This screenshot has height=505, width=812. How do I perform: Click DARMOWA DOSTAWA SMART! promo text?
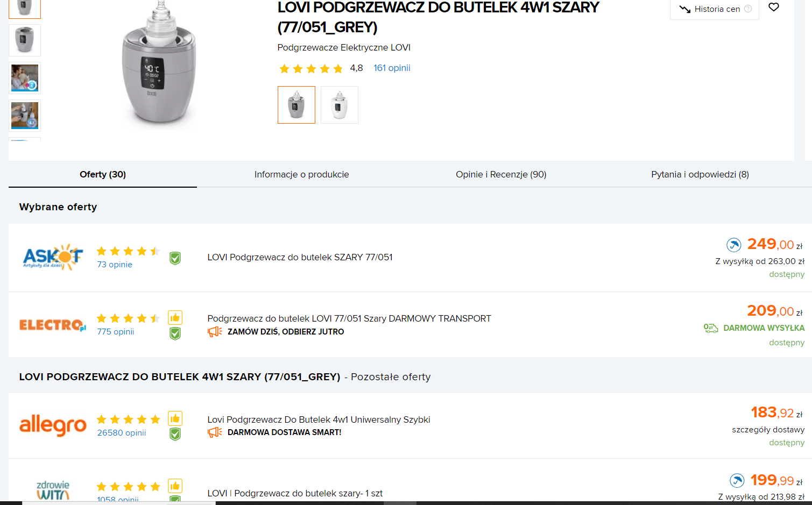(x=285, y=432)
